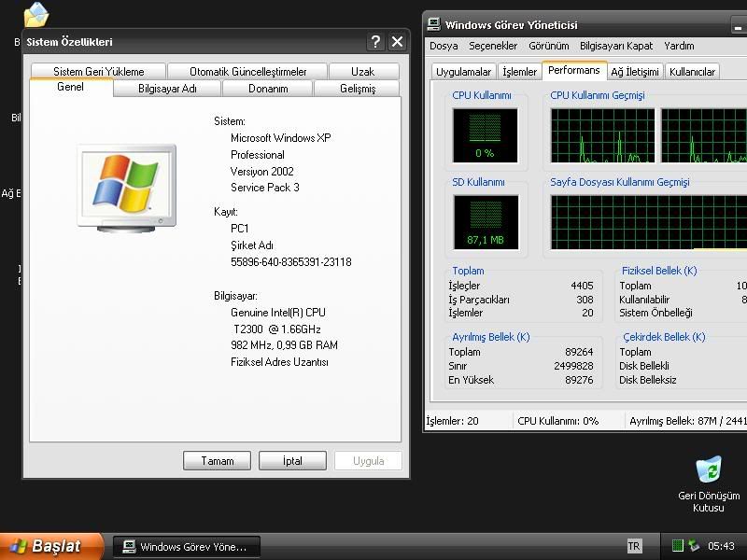Click the TR language indicator in taskbar
The image size is (747, 560).
634,546
